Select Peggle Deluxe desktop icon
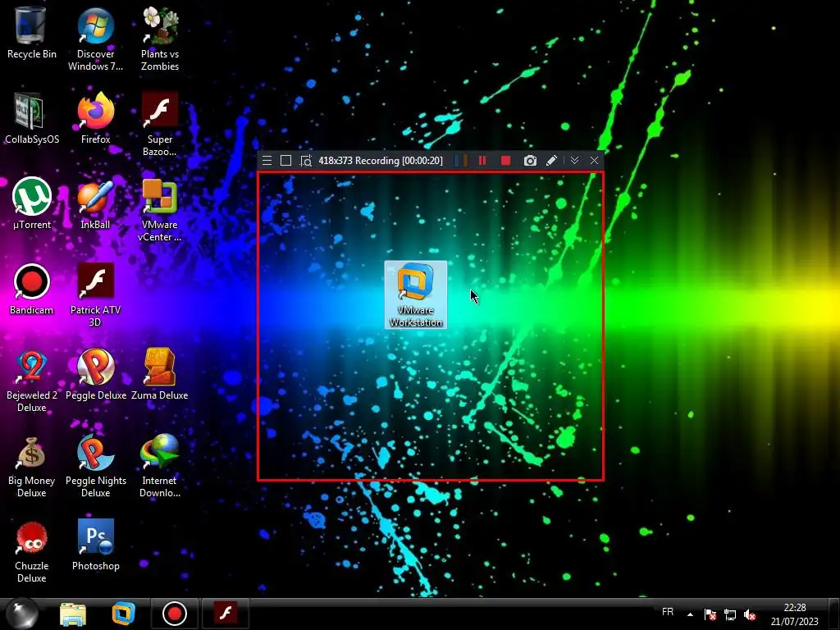Viewport: 840px width, 630px height. [95, 374]
